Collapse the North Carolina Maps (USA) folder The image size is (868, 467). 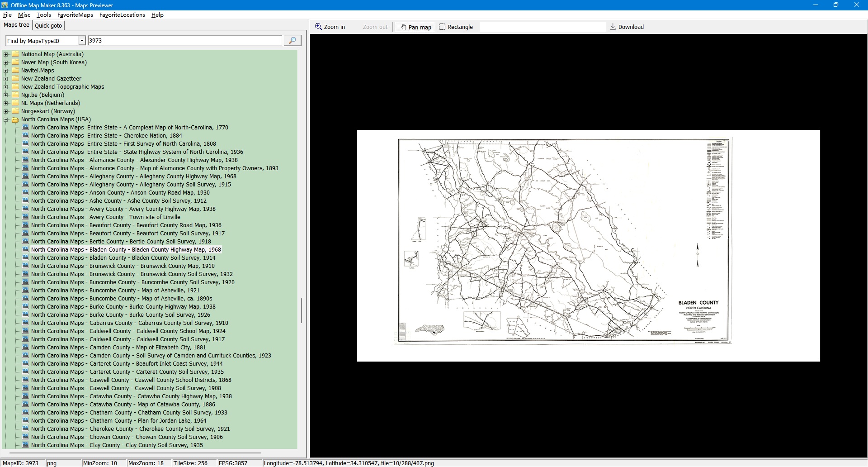[6, 120]
